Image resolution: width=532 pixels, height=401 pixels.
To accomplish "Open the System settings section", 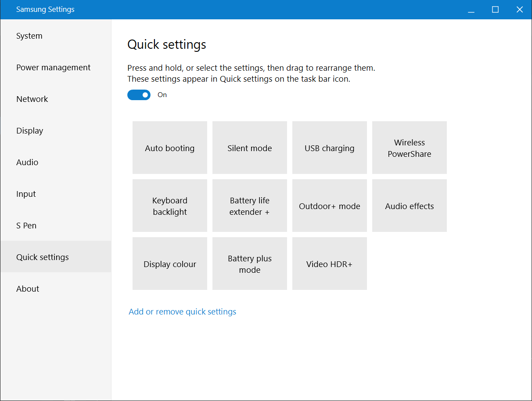I will [x=56, y=36].
